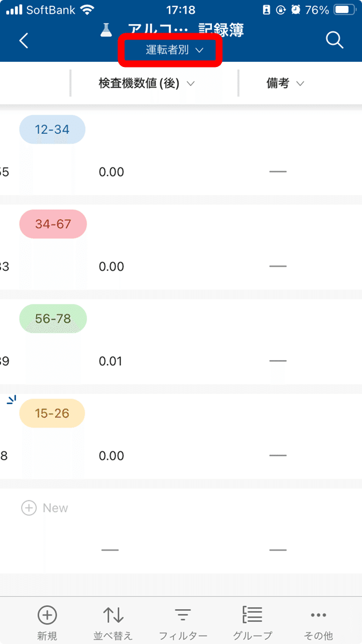Select the blue 12-34 tag
Viewport: 362px width, 644px height.
(x=52, y=129)
